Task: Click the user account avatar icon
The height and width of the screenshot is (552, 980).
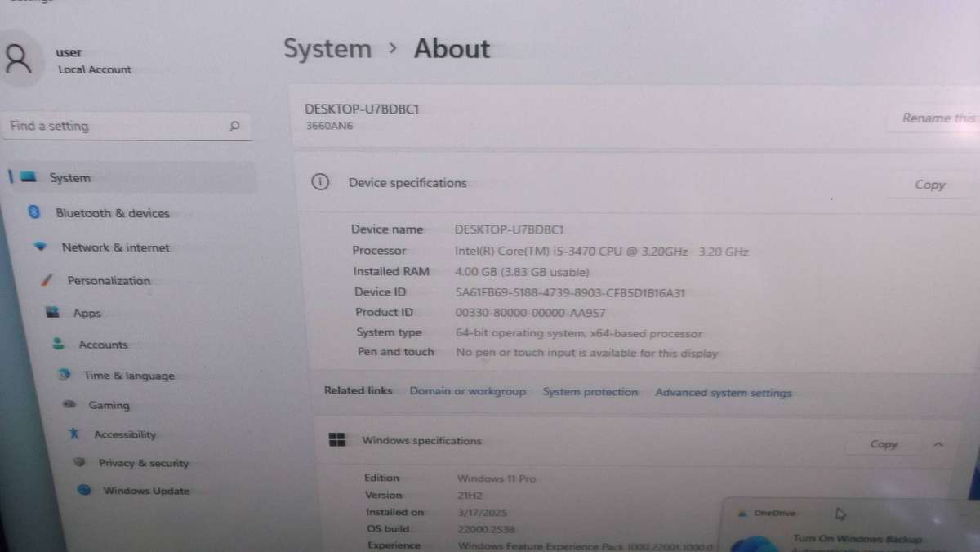Action: tap(18, 60)
